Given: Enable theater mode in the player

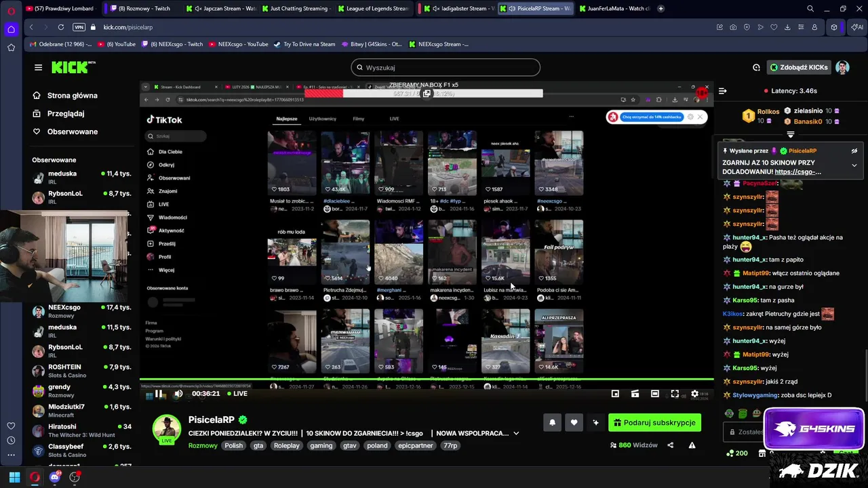Looking at the screenshot, I should click(x=654, y=394).
